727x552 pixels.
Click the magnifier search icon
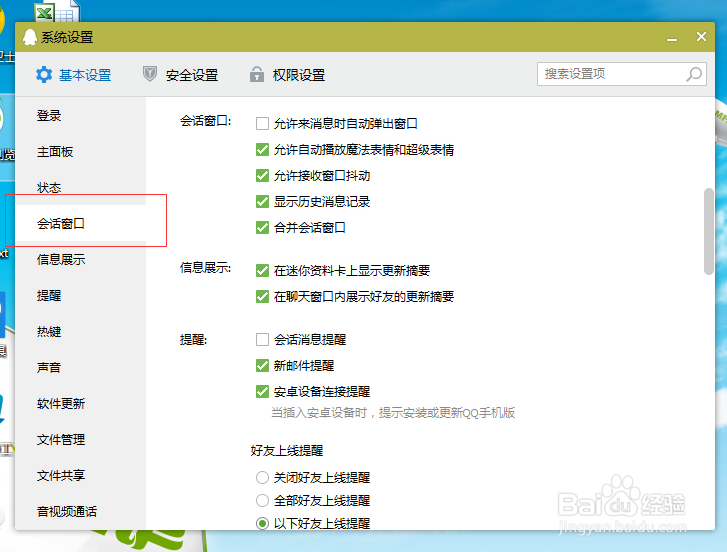point(694,74)
